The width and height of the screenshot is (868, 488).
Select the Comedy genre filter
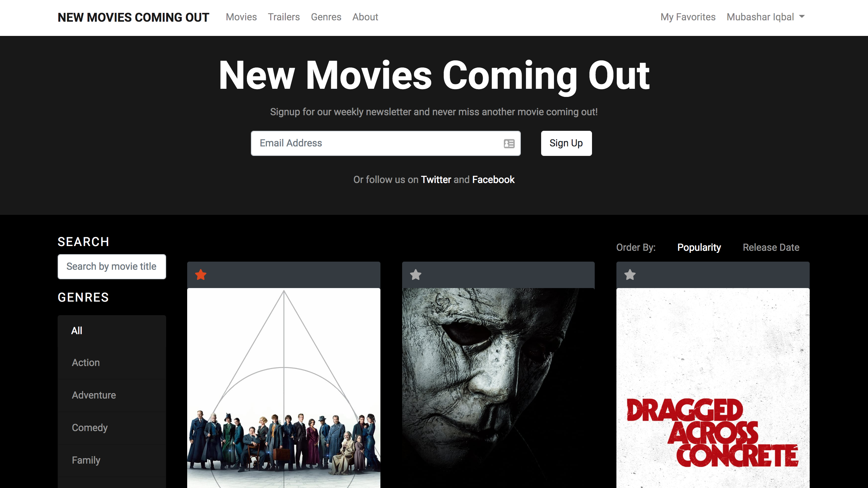click(90, 428)
